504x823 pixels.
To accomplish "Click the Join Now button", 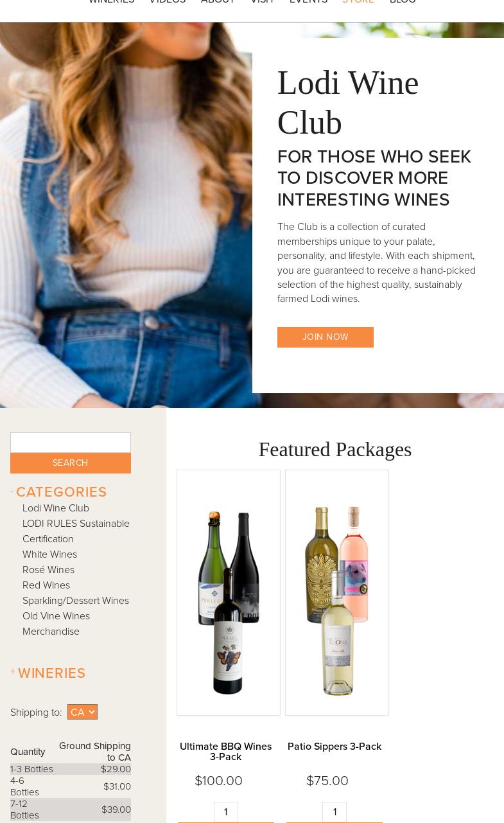I will 326,337.
